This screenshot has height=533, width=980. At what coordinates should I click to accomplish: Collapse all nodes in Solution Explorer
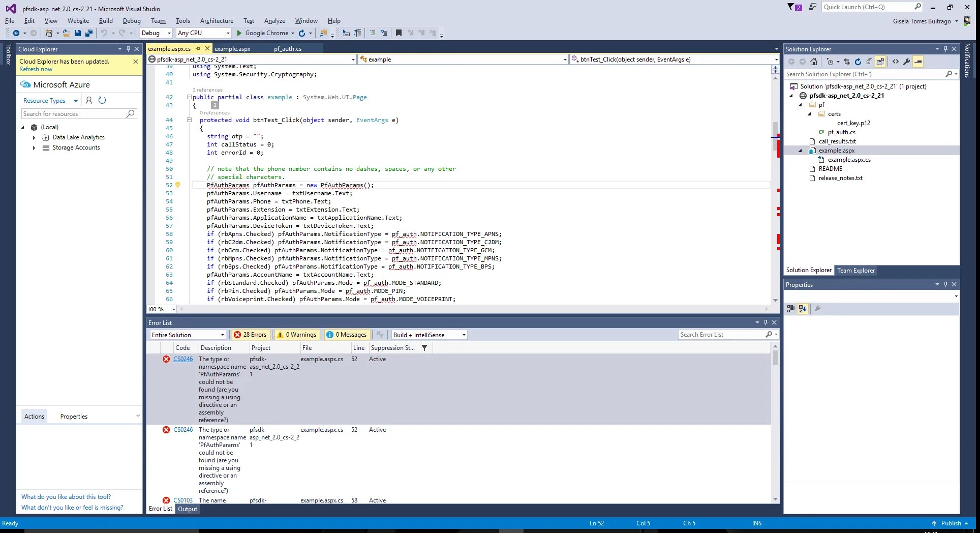pos(869,62)
